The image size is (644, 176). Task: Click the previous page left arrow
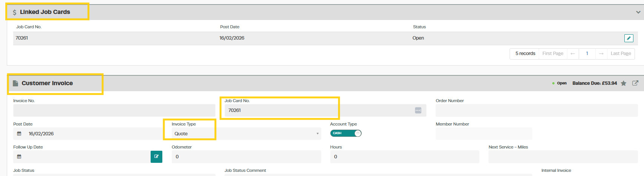click(x=573, y=54)
